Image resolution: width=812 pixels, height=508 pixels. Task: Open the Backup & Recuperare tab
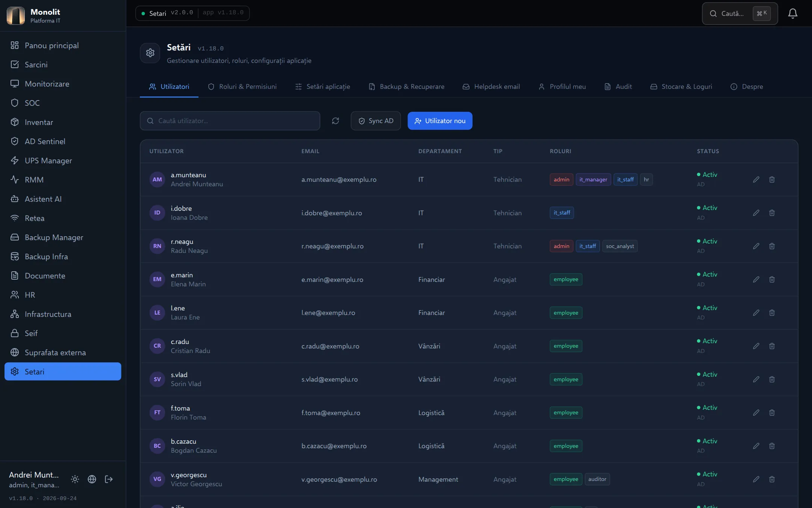pyautogui.click(x=406, y=87)
